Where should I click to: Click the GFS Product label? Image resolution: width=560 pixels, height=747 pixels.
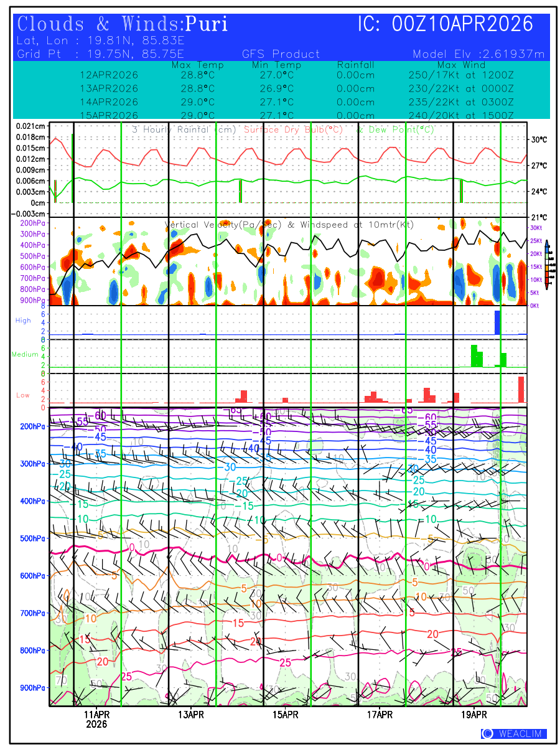[281, 54]
